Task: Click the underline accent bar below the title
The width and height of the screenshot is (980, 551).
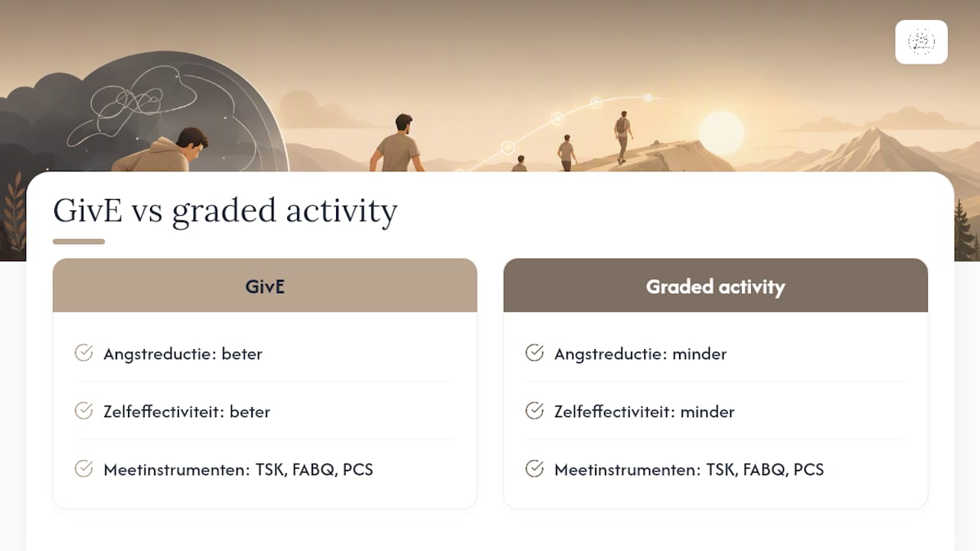Action: coord(79,242)
